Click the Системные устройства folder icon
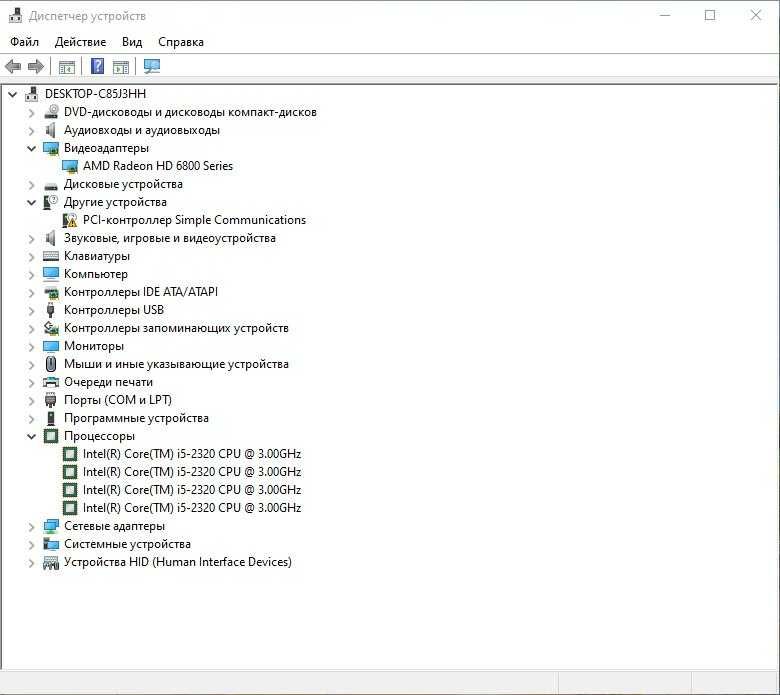Image resolution: width=780 pixels, height=695 pixels. 51,544
